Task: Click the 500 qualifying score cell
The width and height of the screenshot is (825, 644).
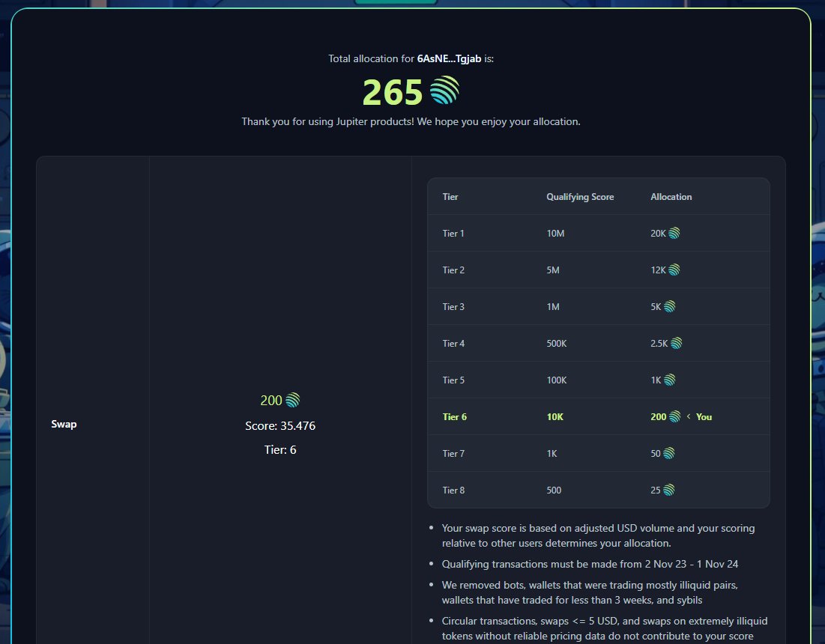Action: (x=554, y=490)
